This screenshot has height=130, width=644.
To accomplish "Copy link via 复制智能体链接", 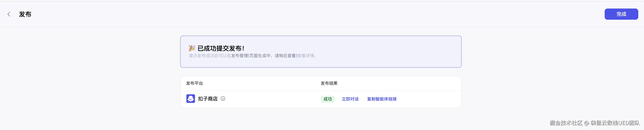I will click(382, 99).
